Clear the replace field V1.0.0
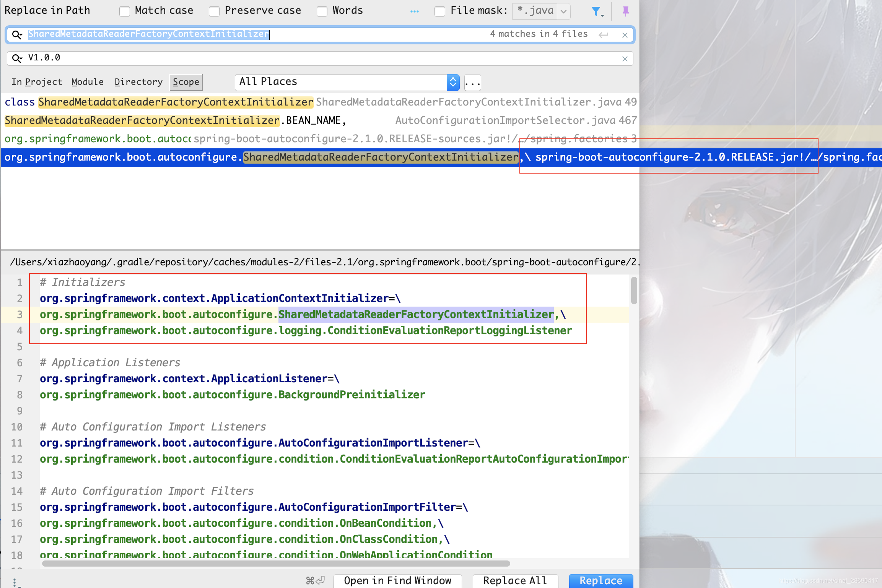 (x=625, y=59)
